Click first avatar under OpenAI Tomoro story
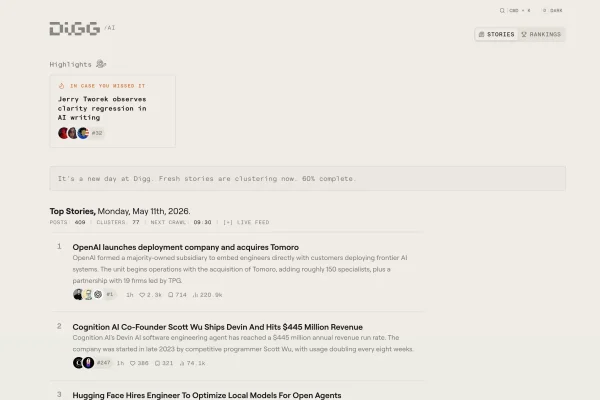600x400 pixels. 78,294
